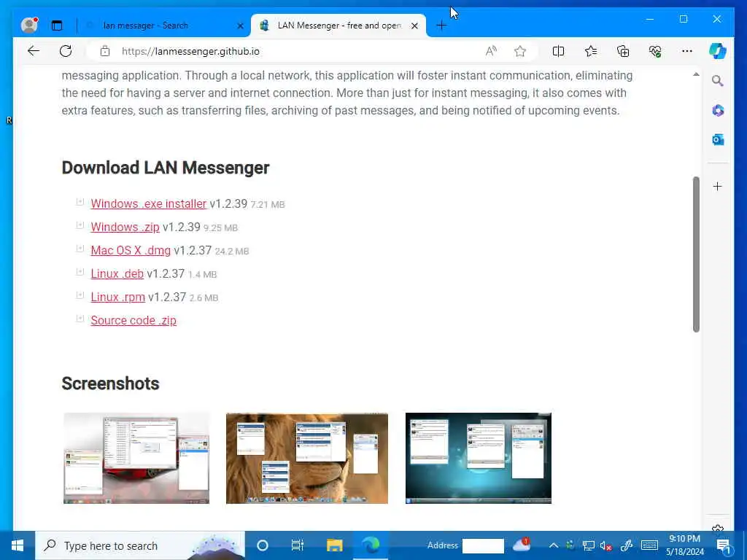Download the Windows .zip package
Screen dimensions: 747x560
click(125, 227)
